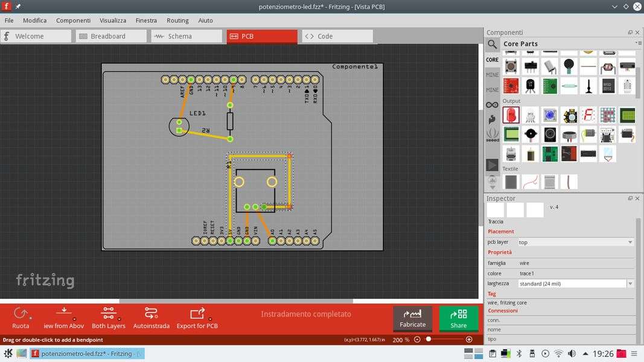This screenshot has height=362, width=644.
Task: Click the Ruota (rotate) tool
Action: [x=21, y=317]
